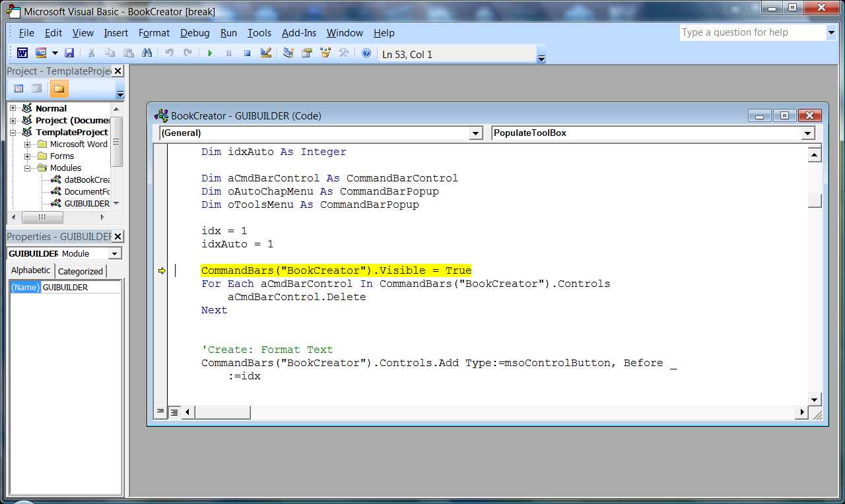This screenshot has height=504, width=845.
Task: Open the Edit menu
Action: click(53, 32)
